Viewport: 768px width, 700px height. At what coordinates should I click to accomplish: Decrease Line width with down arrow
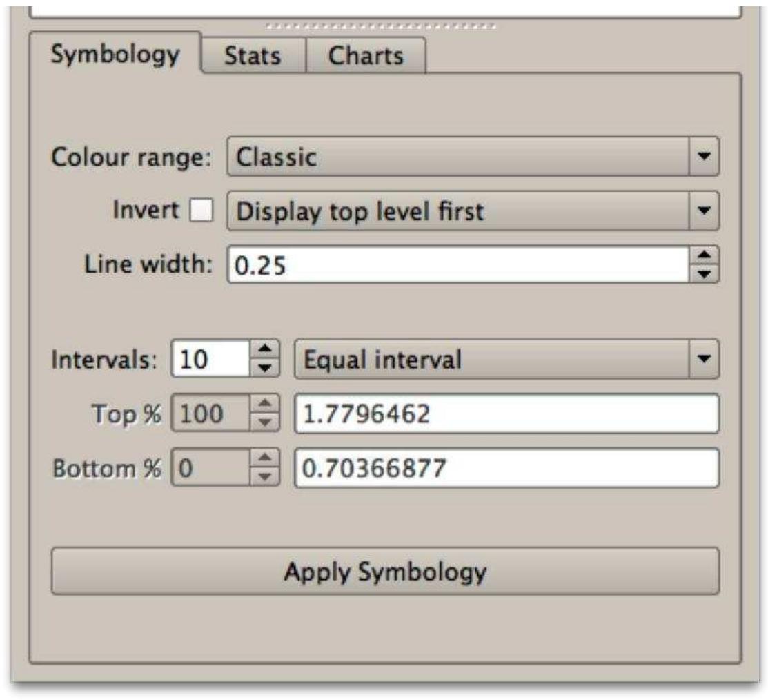coord(705,274)
